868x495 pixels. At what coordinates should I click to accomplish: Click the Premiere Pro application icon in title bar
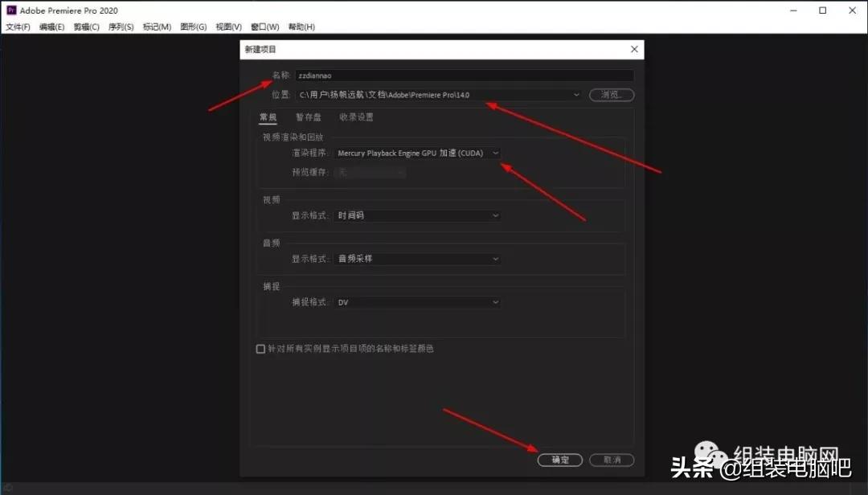pos(10,10)
